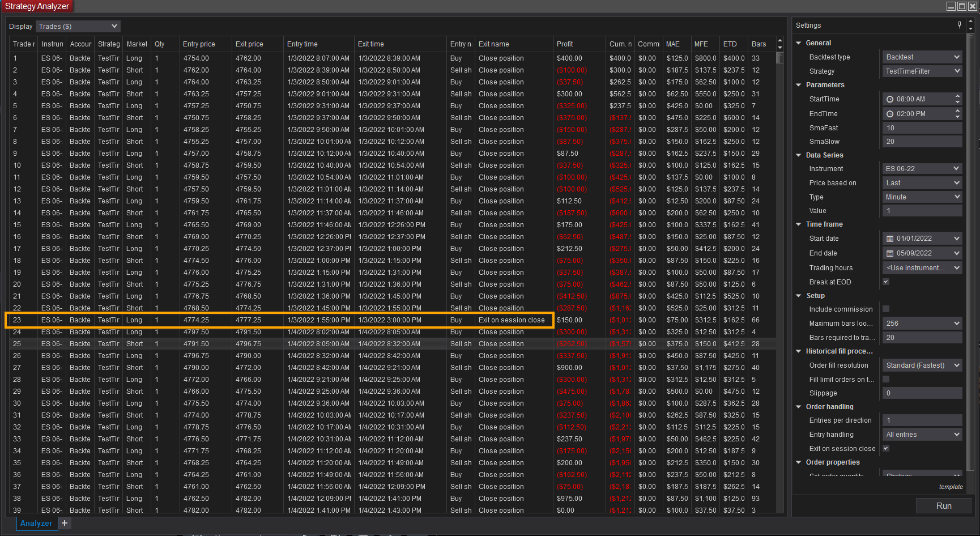Toggle the Fill limit orders on touch checkbox

[886, 379]
